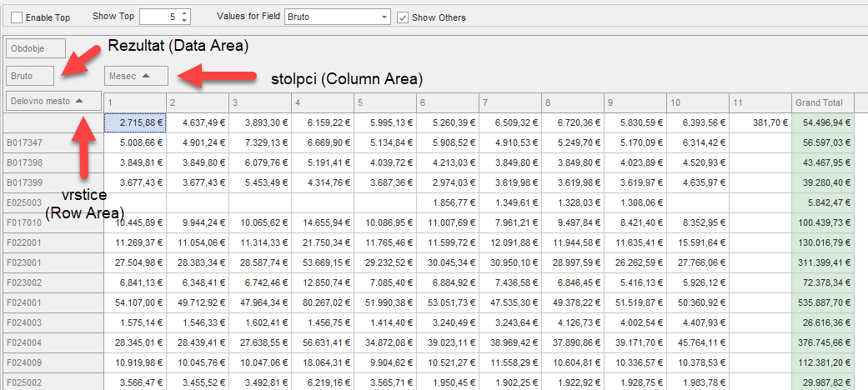This screenshot has width=868, height=390.
Task: Click the cell 7.329,13 € in row B017347
Action: pyautogui.click(x=259, y=142)
